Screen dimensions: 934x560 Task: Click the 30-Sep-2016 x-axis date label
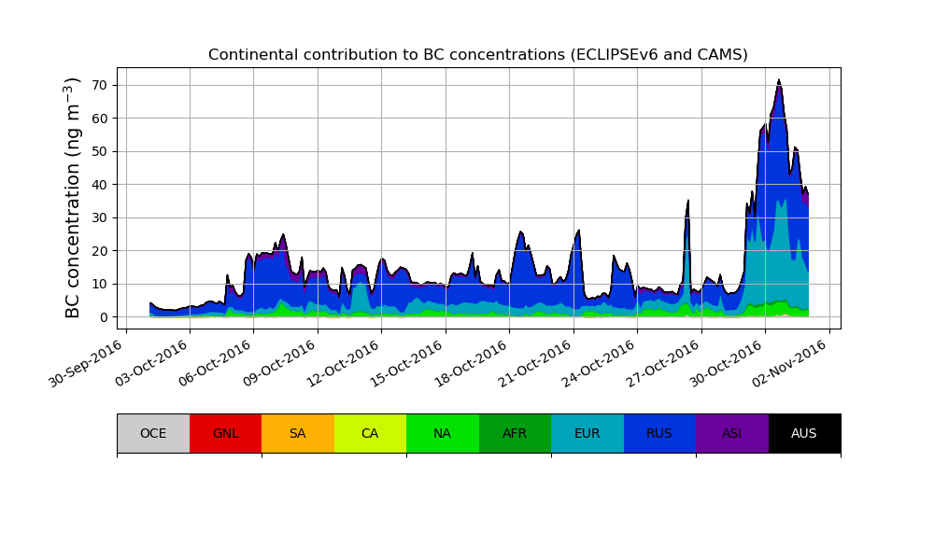coord(88,364)
